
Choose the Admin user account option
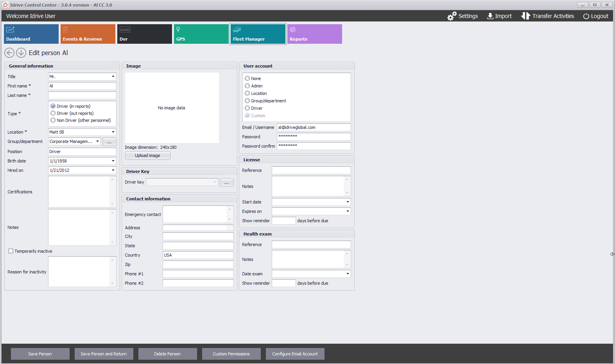coord(247,86)
